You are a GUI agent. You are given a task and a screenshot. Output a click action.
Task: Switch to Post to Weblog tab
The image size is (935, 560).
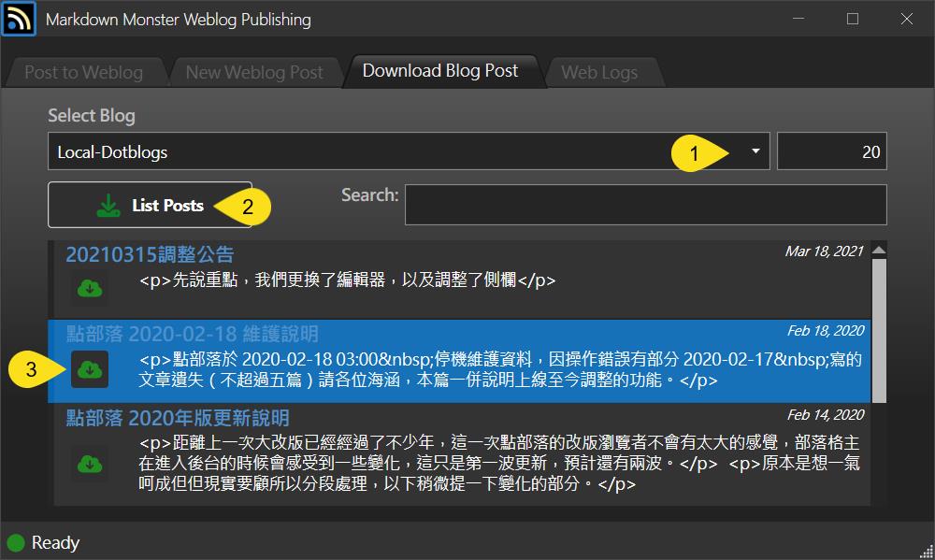tap(83, 72)
